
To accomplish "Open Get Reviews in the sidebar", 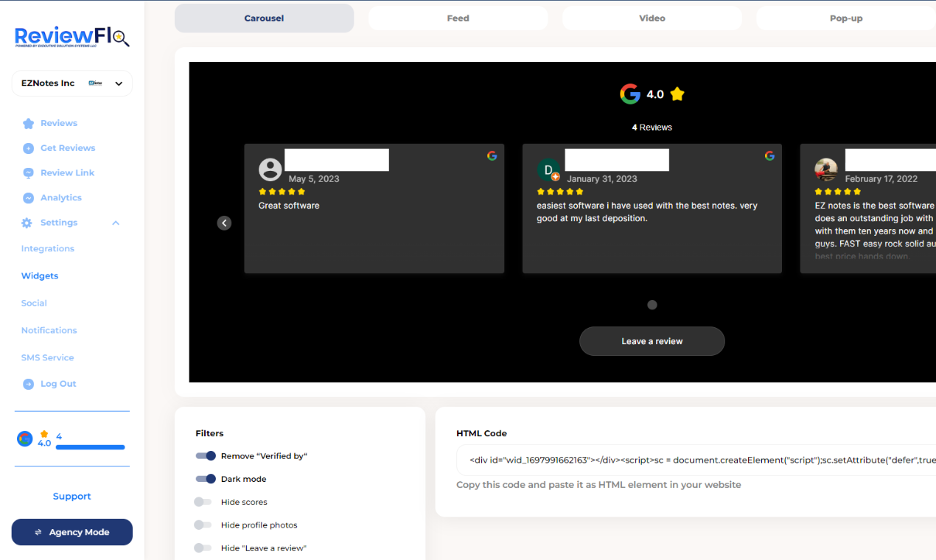I will 68,148.
